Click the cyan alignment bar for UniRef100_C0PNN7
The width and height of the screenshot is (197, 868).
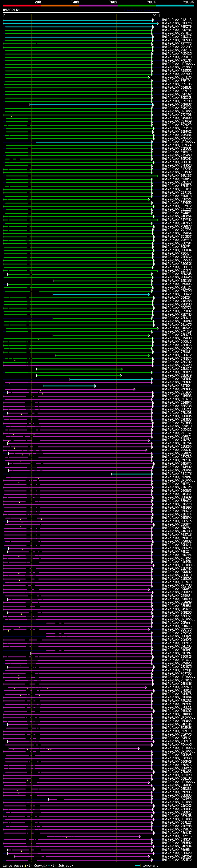click(x=111, y=379)
